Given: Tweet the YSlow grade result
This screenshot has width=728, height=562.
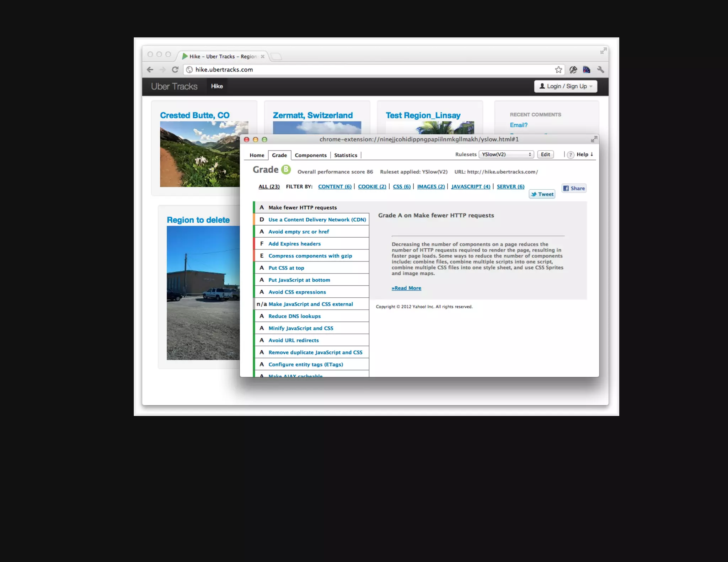Looking at the screenshot, I should pos(542,194).
